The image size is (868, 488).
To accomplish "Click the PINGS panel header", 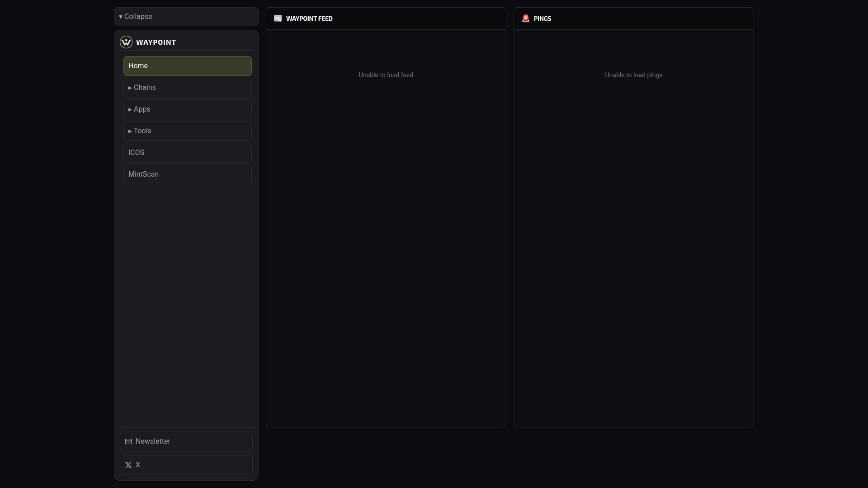I will (x=634, y=19).
